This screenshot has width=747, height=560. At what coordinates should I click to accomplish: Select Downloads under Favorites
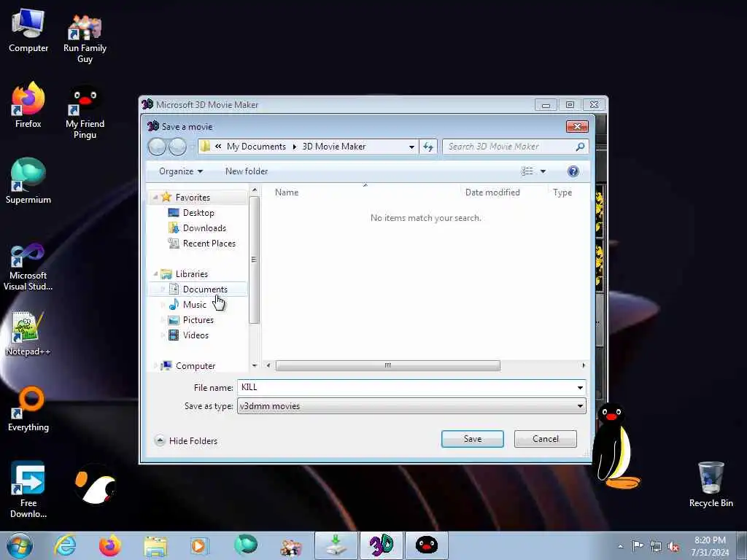coord(204,228)
